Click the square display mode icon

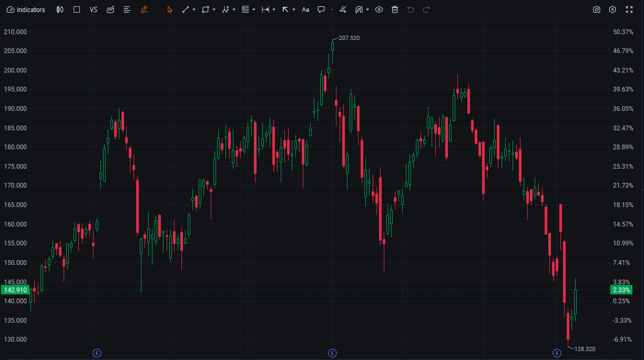77,10
